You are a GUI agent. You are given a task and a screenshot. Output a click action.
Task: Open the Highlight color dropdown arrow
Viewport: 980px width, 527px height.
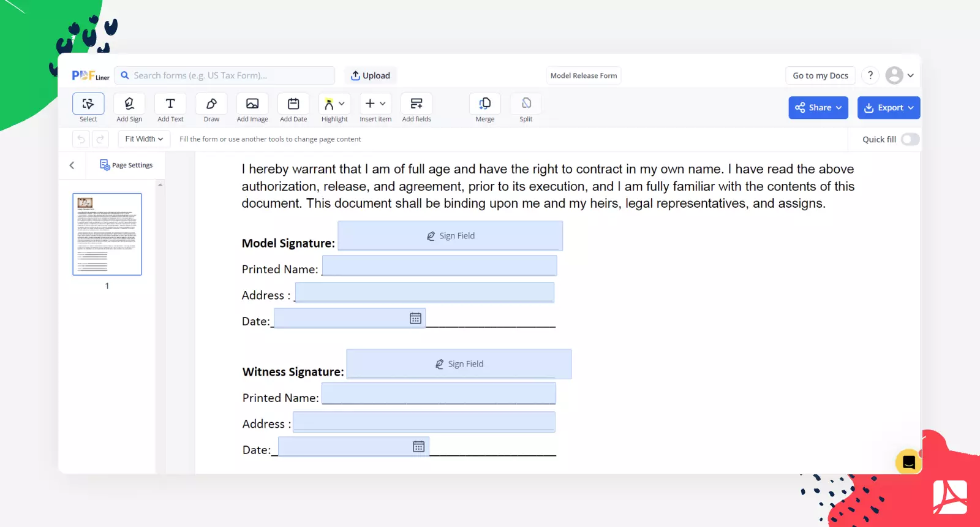342,104
